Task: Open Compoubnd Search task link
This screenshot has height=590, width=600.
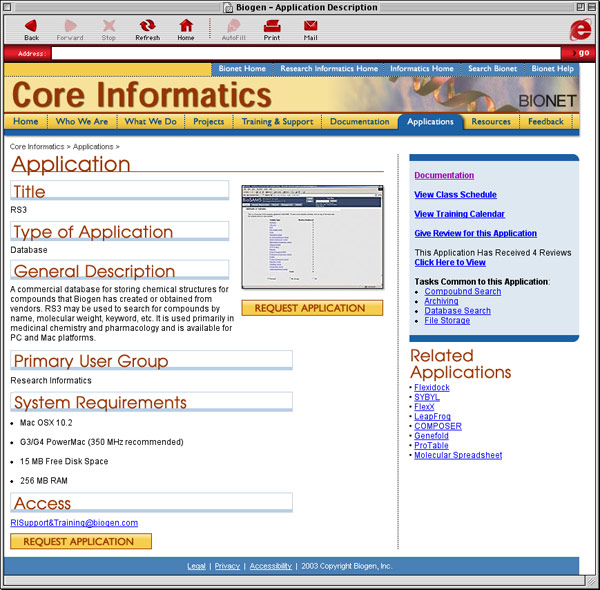Action: tap(463, 291)
